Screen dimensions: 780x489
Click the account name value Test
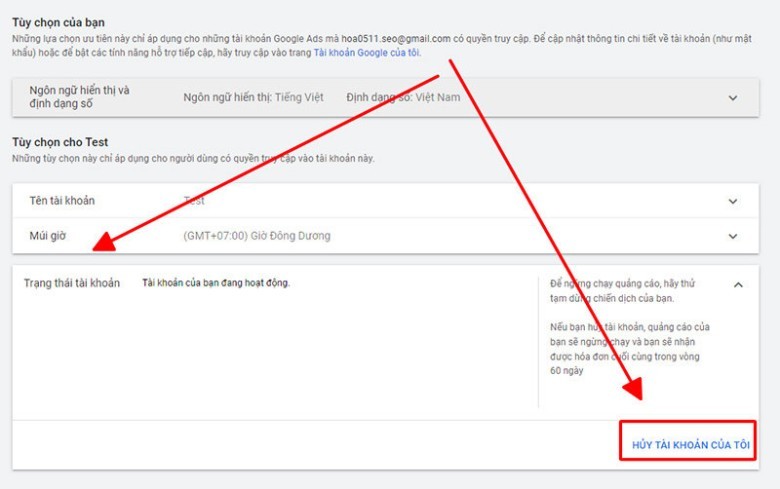(x=194, y=200)
